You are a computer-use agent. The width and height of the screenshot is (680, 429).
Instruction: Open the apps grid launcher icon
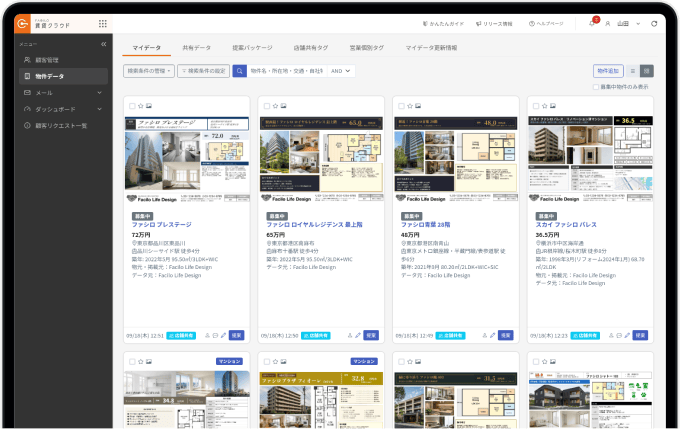point(103,23)
